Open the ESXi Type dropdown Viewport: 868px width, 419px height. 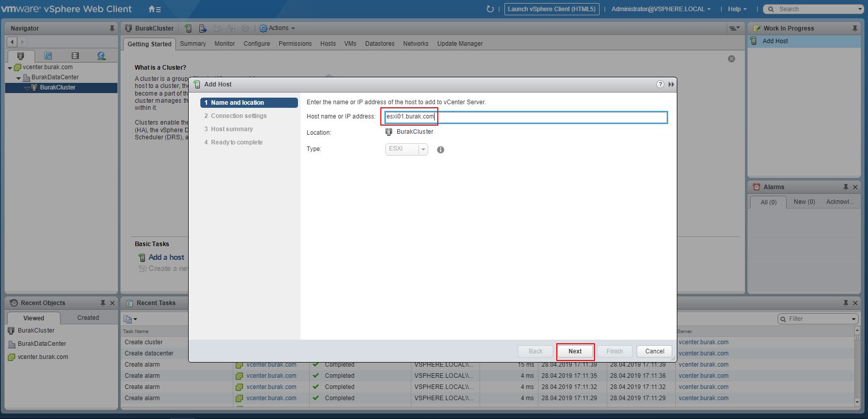click(406, 149)
